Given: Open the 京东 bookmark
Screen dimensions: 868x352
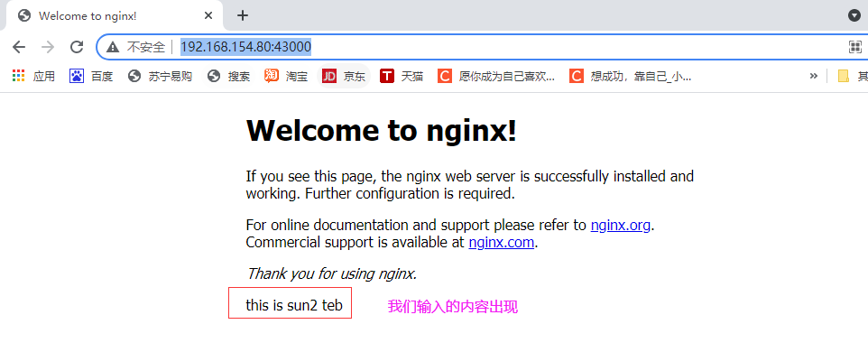Looking at the screenshot, I should (344, 77).
